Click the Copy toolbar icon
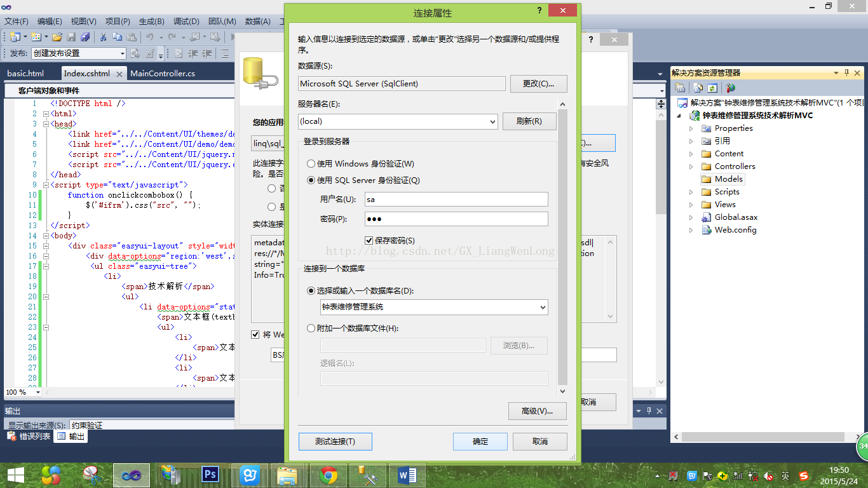 pos(118,37)
